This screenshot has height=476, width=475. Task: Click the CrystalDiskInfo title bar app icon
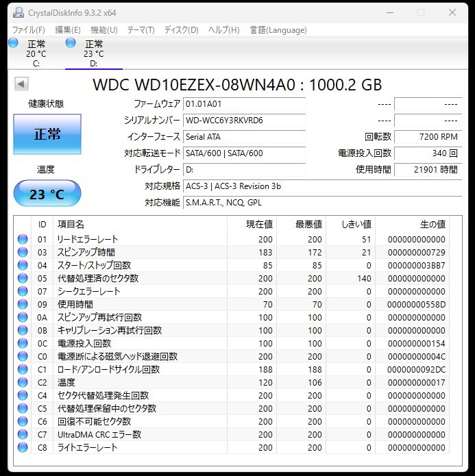point(19,13)
